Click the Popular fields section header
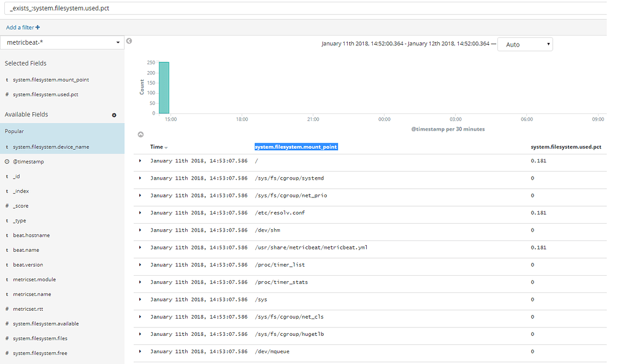The width and height of the screenshot is (628, 364). click(15, 131)
